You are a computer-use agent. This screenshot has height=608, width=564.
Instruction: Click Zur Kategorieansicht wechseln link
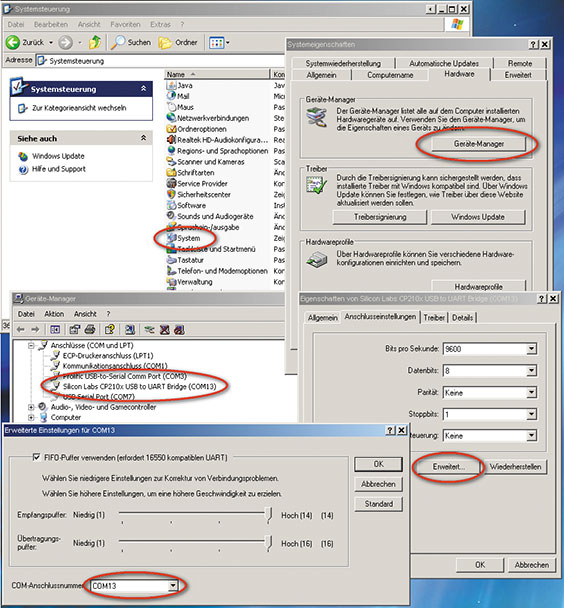(79, 108)
